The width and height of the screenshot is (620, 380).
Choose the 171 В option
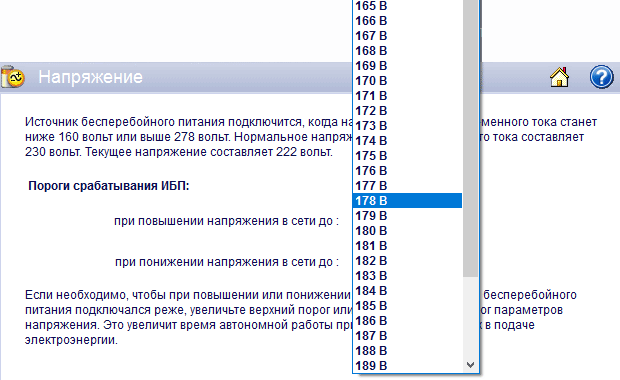tap(407, 96)
